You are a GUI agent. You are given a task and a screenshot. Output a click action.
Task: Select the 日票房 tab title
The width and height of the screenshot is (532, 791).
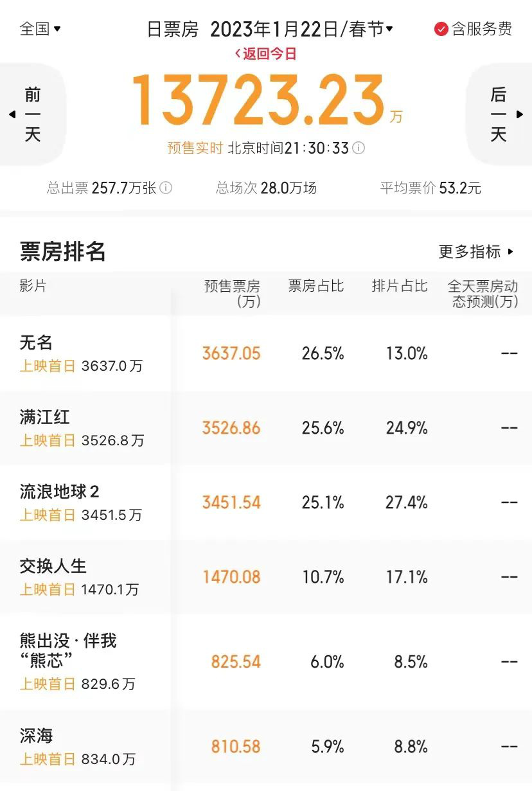coord(173,29)
